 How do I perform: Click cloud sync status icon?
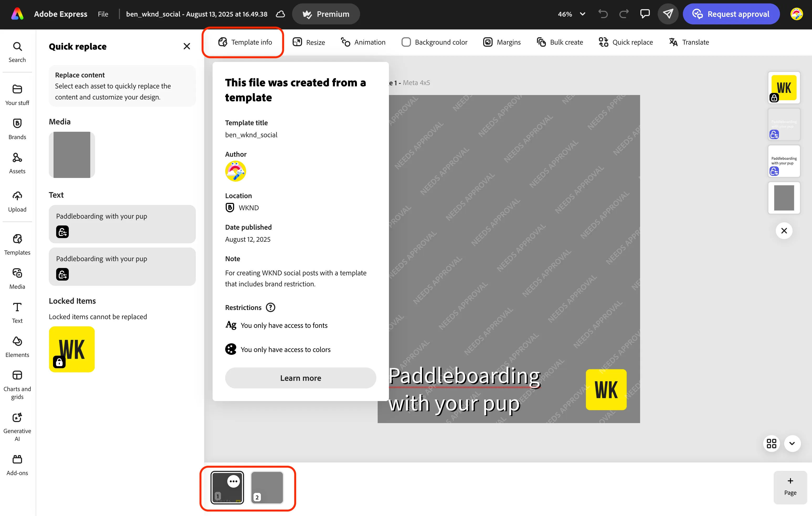(x=280, y=14)
